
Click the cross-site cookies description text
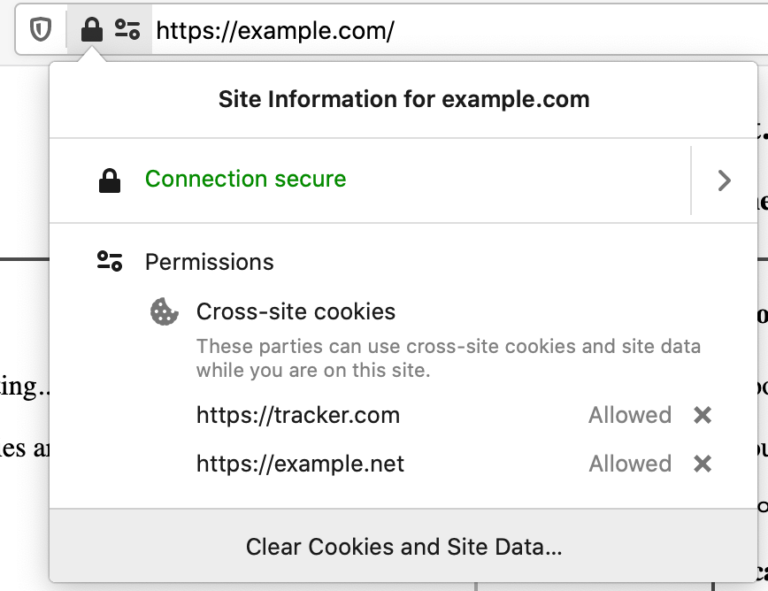coord(449,358)
